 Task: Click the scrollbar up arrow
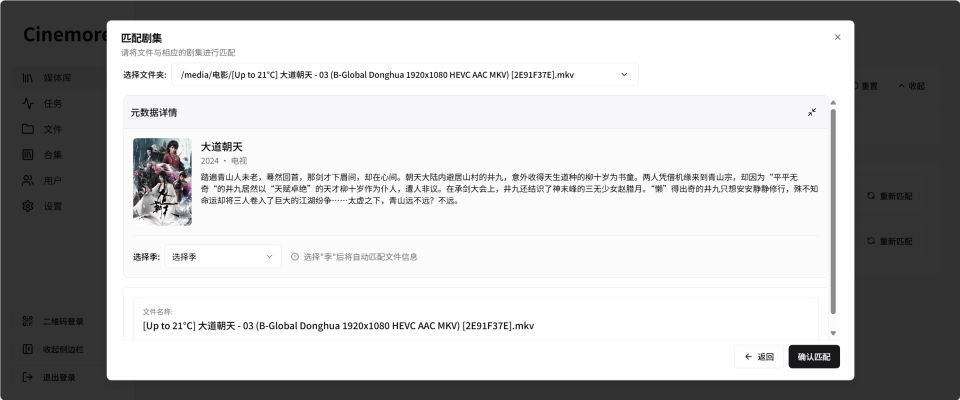pyautogui.click(x=833, y=102)
